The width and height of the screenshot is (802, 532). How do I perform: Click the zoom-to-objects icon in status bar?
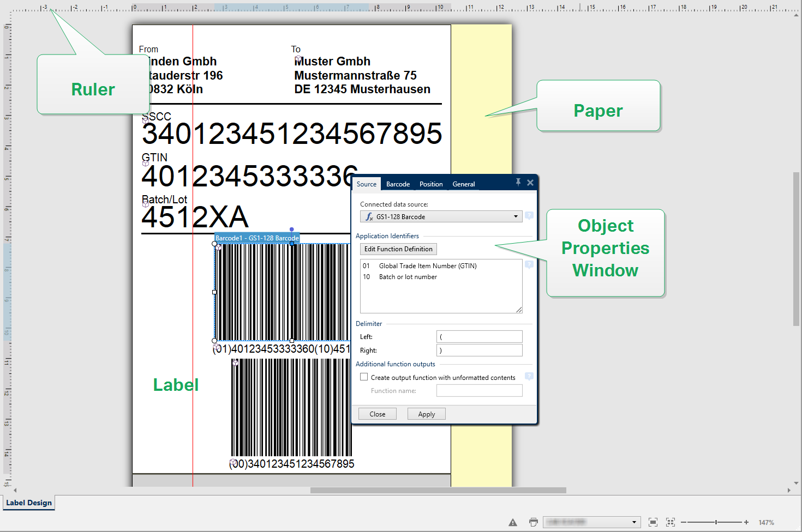(671, 522)
